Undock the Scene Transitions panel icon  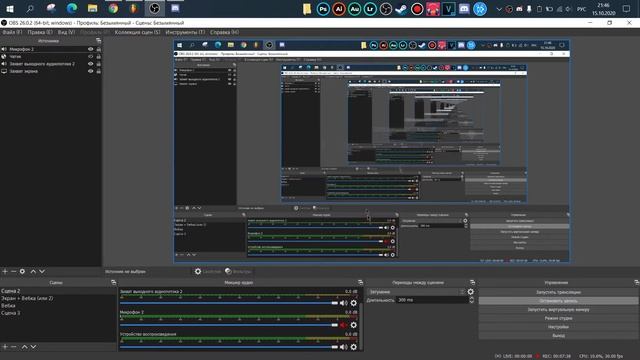(472, 282)
